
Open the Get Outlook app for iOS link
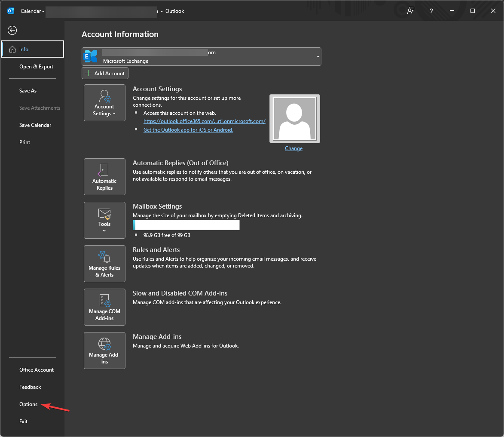[x=188, y=129]
